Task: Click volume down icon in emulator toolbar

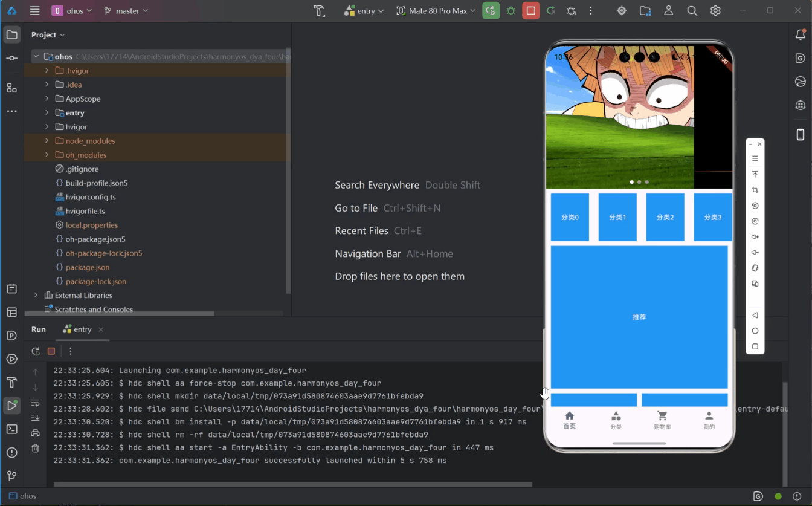Action: coord(755,253)
